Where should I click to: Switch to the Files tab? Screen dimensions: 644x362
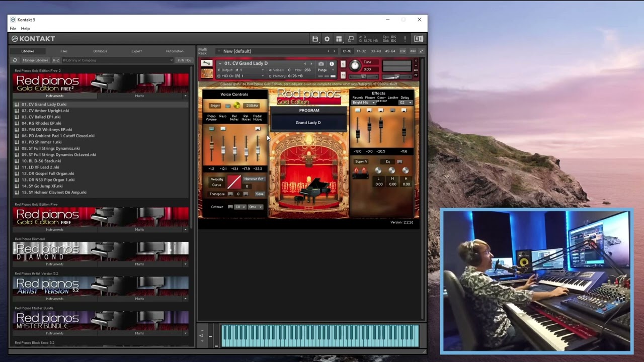point(64,51)
